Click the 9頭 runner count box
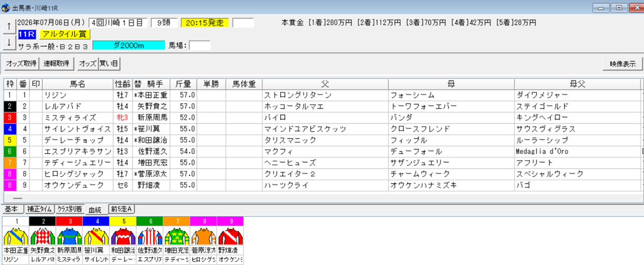 (164, 23)
